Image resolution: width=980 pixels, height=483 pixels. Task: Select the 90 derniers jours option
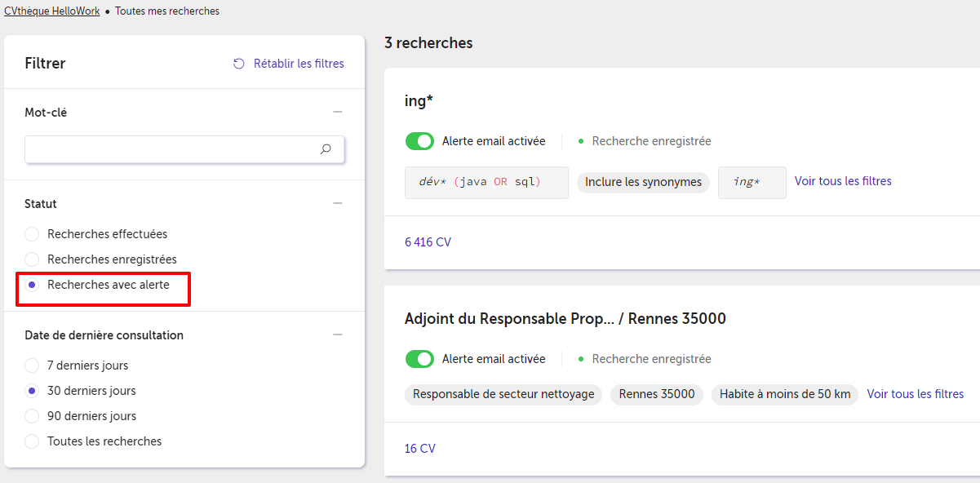pos(32,416)
